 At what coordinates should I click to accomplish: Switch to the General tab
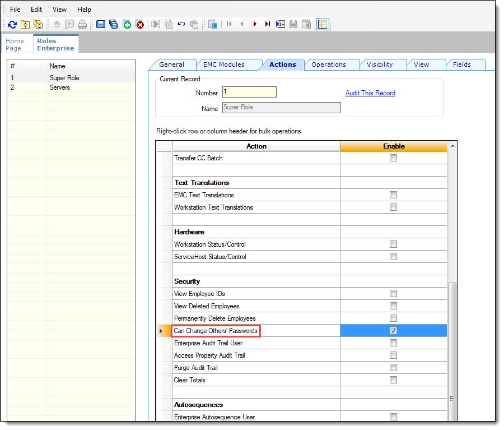tap(172, 64)
